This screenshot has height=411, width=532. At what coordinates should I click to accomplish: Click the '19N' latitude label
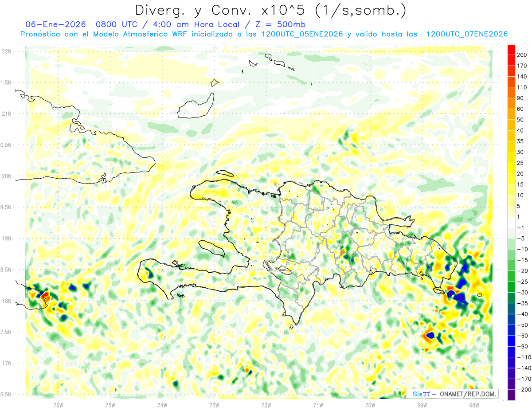pyautogui.click(x=6, y=239)
